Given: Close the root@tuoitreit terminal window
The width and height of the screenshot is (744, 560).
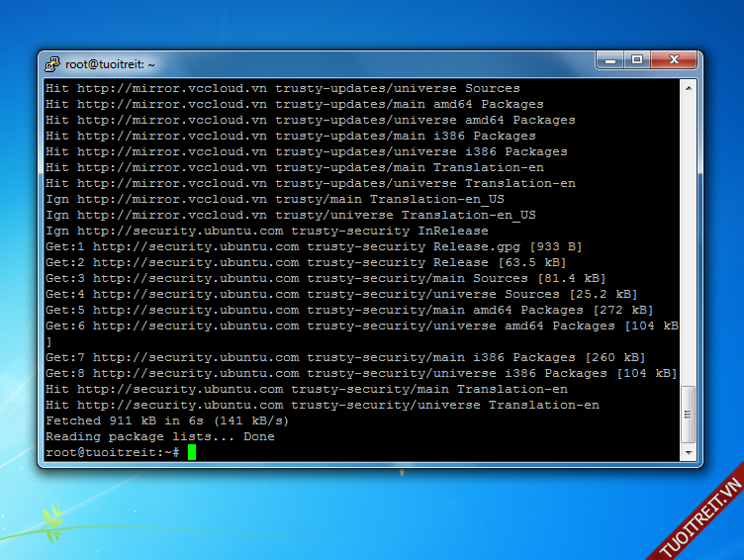Looking at the screenshot, I should click(x=674, y=59).
